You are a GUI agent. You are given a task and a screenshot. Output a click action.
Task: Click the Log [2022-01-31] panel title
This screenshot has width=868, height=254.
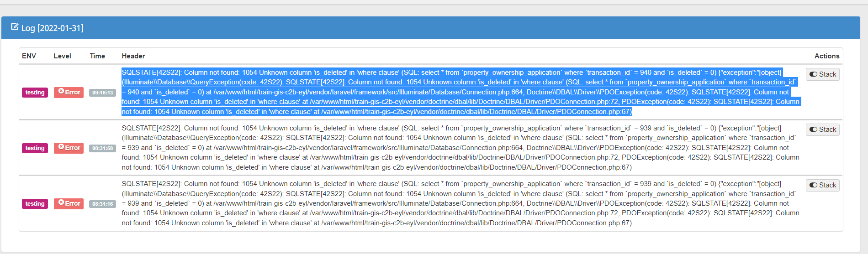click(52, 28)
